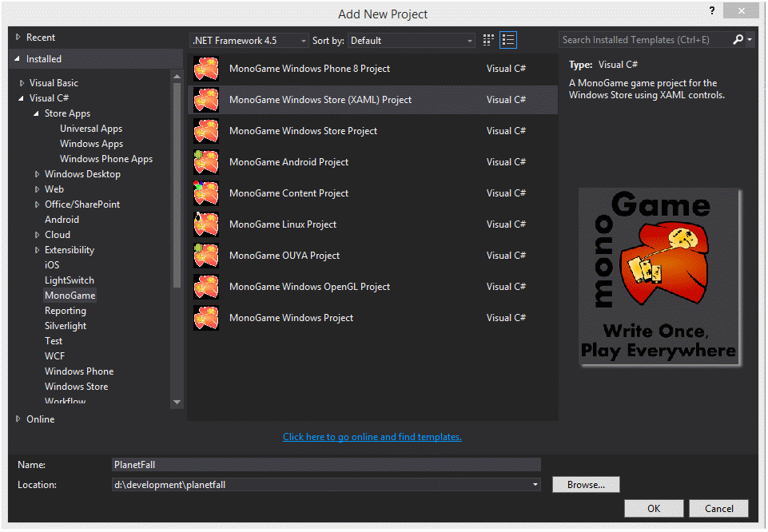Select the Android category

62,220
